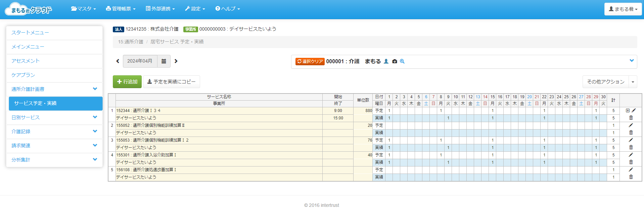Click service name 152344 : 通所介護Ⅰ34
This screenshot has width=644, height=223.
click(138, 111)
